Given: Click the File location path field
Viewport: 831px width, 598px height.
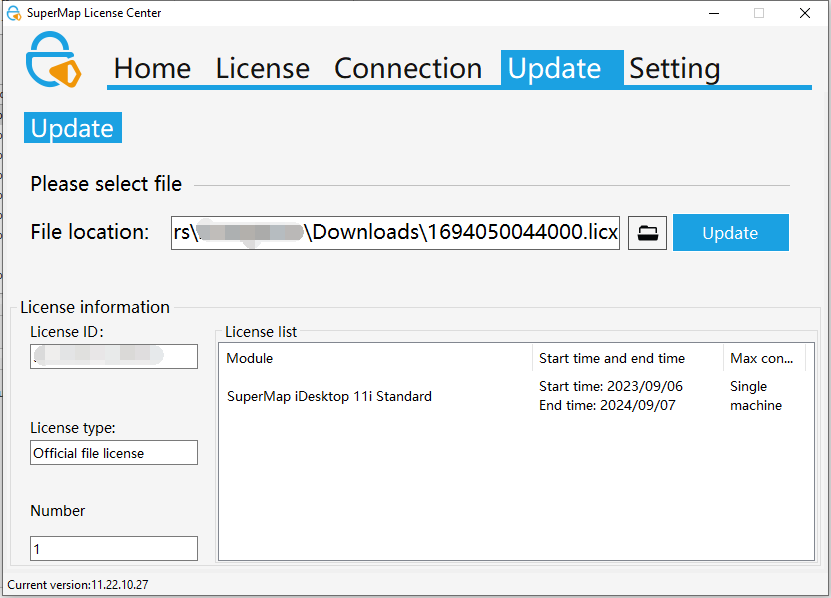Looking at the screenshot, I should click(395, 233).
